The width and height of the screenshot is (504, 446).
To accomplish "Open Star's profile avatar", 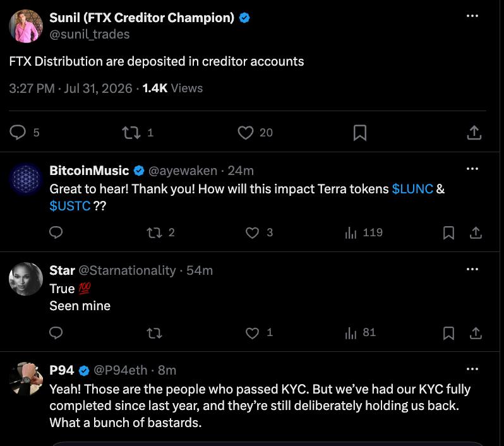I will [26, 279].
